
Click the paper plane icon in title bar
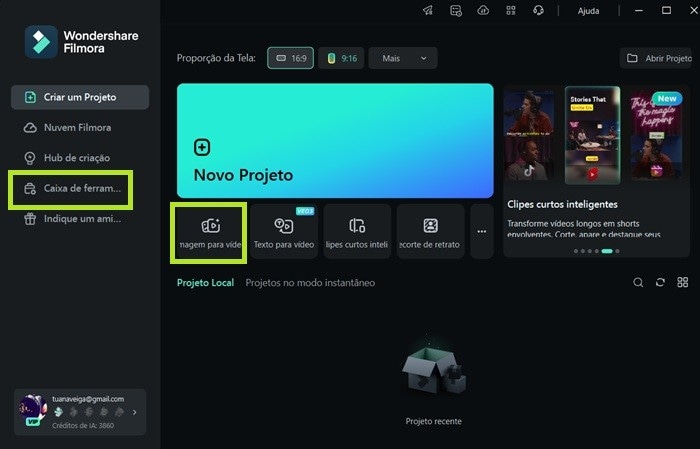pos(428,10)
